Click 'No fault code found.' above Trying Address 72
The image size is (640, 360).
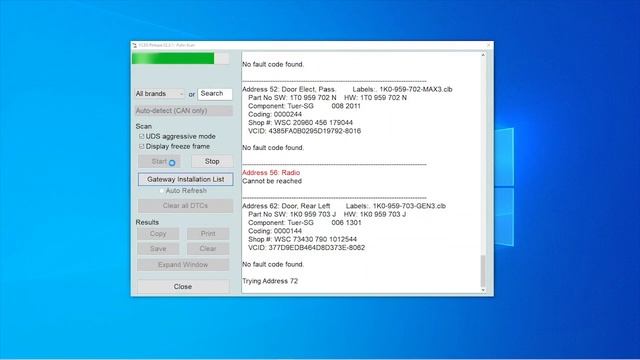tap(273, 264)
